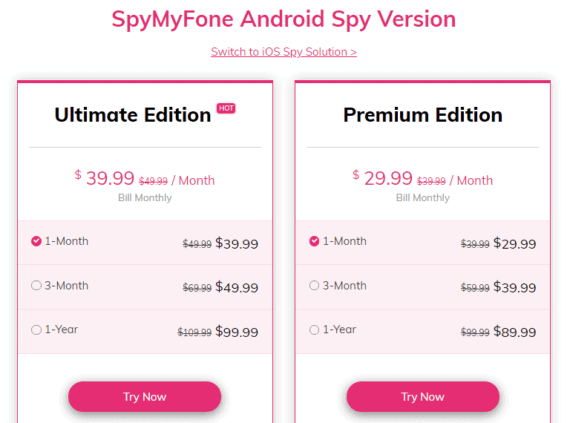This screenshot has width=570, height=423.
Task: Click the Ultimate 1-Month $39.99 row price
Action: point(237,243)
